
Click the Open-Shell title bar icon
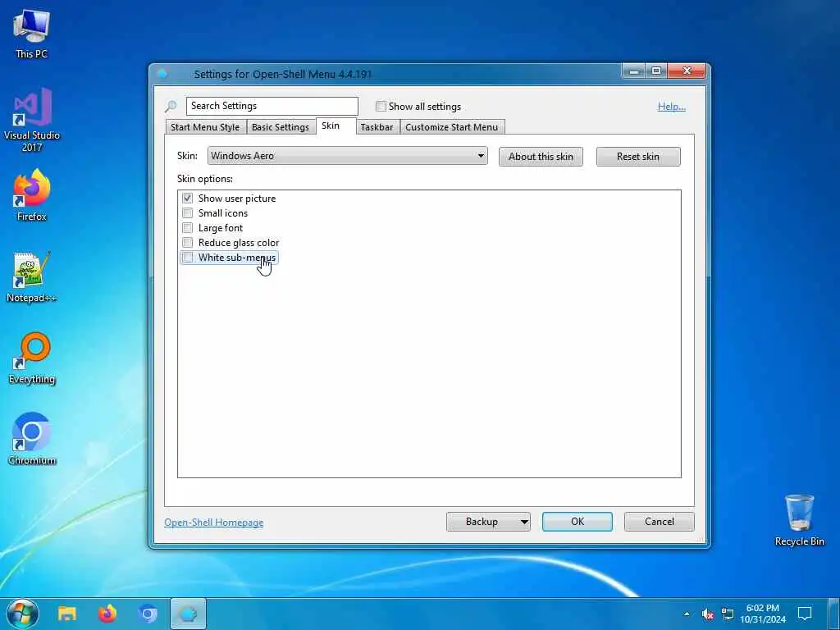(162, 74)
